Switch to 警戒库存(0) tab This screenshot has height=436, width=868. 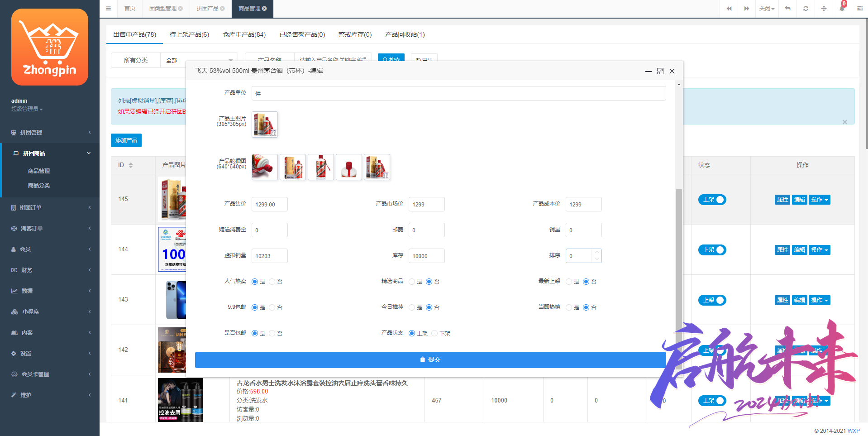coord(355,34)
